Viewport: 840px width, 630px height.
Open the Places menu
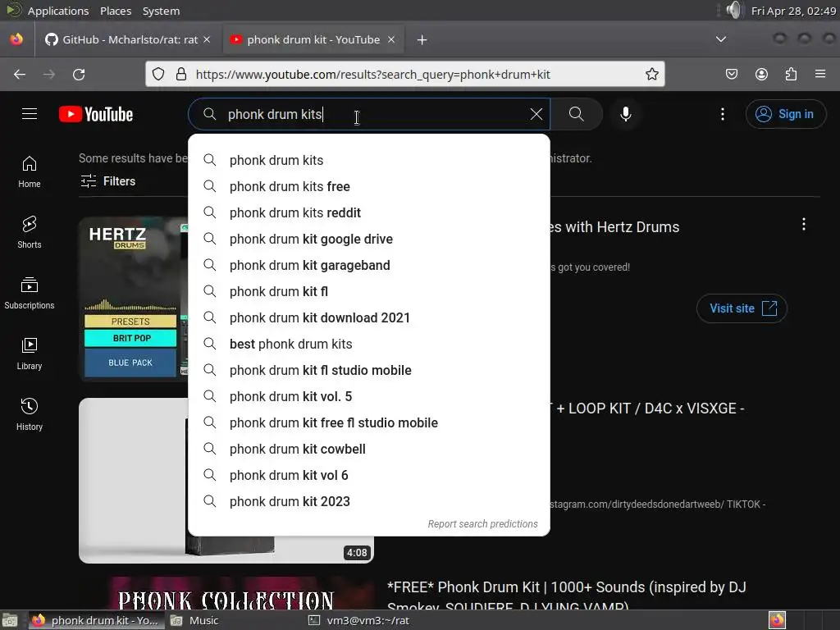[x=116, y=11]
